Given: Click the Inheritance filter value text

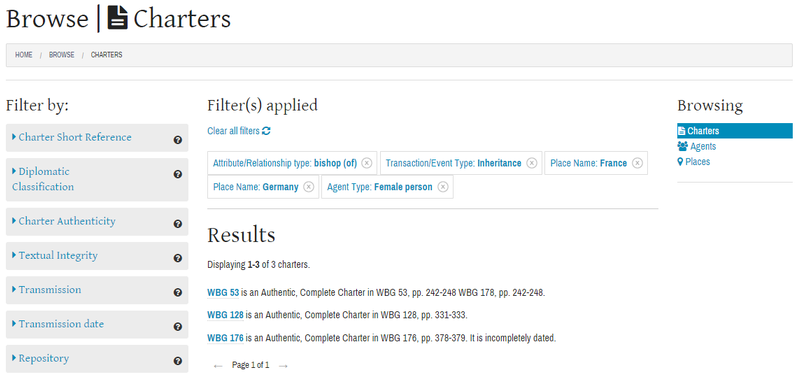Looking at the screenshot, I should (x=499, y=163).
